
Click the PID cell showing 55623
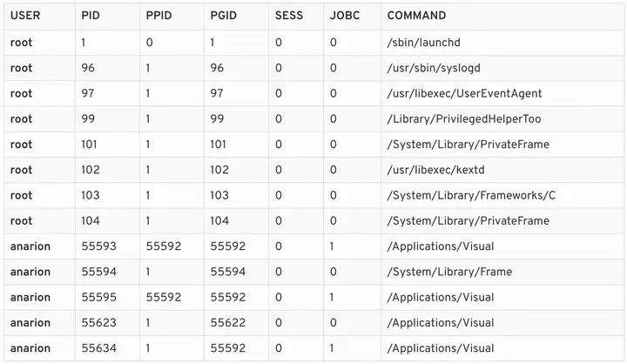[x=98, y=323]
